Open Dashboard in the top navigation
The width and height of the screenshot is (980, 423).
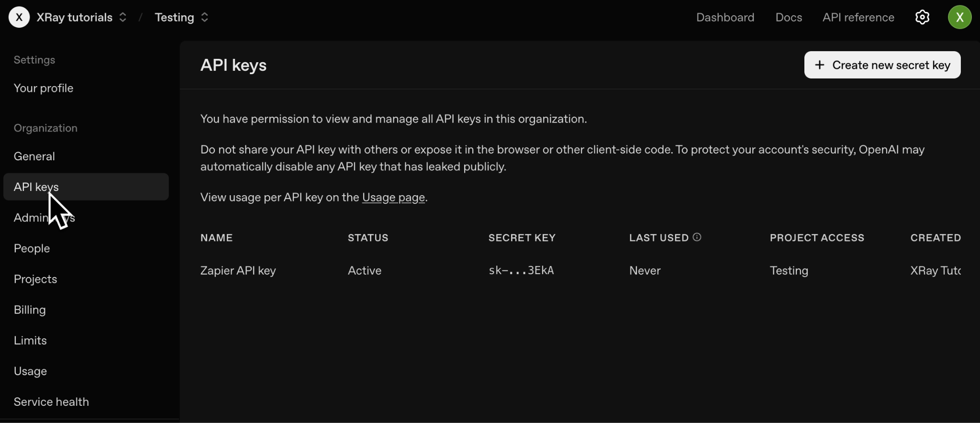click(x=725, y=17)
